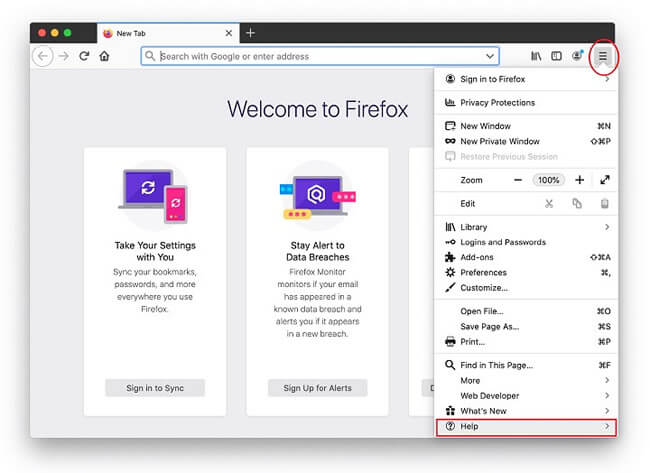
Task: Select Customize... menu item
Action: coord(526,288)
